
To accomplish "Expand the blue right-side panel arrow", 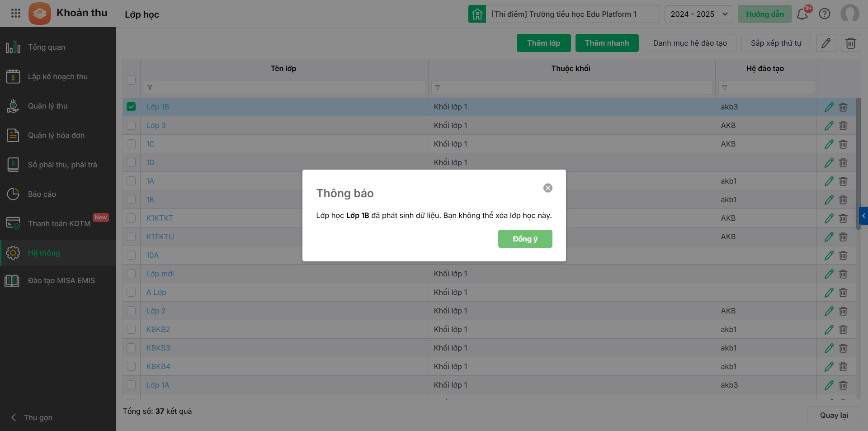I will tap(863, 216).
